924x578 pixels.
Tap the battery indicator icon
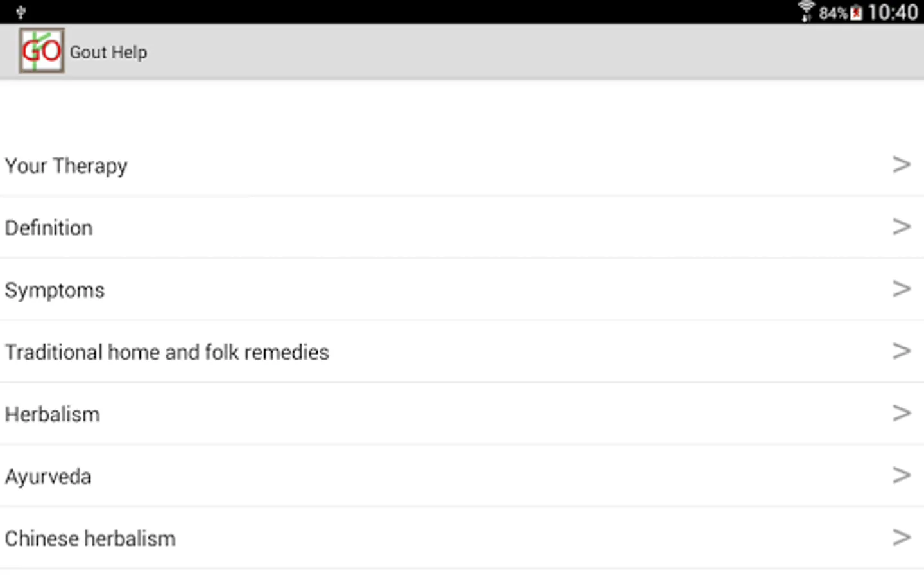tap(856, 13)
